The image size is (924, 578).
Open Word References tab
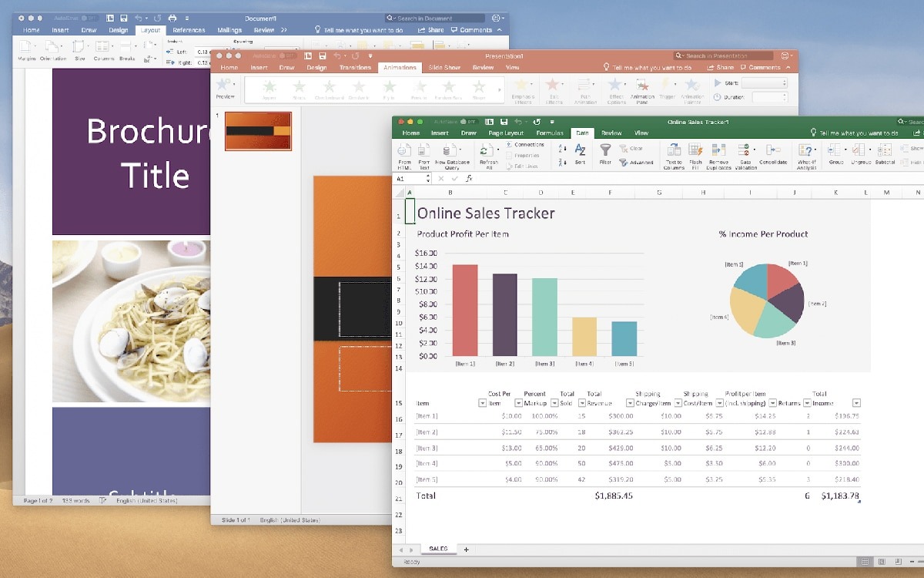pos(189,30)
